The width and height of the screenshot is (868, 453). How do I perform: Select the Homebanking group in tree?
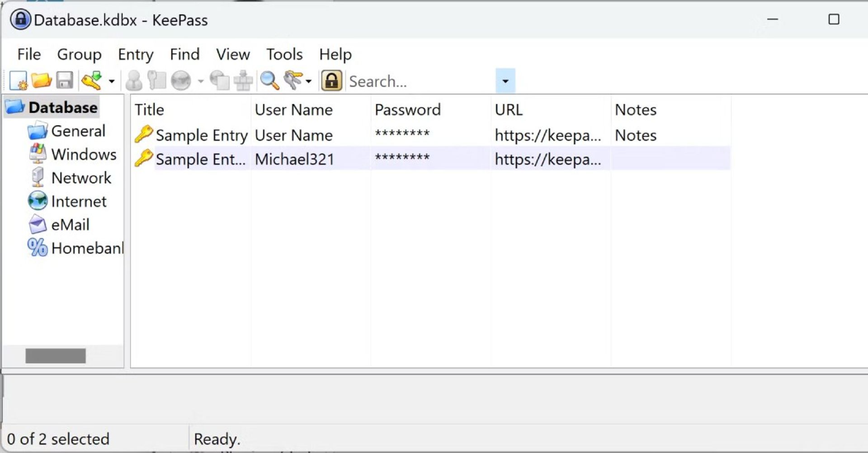[87, 248]
